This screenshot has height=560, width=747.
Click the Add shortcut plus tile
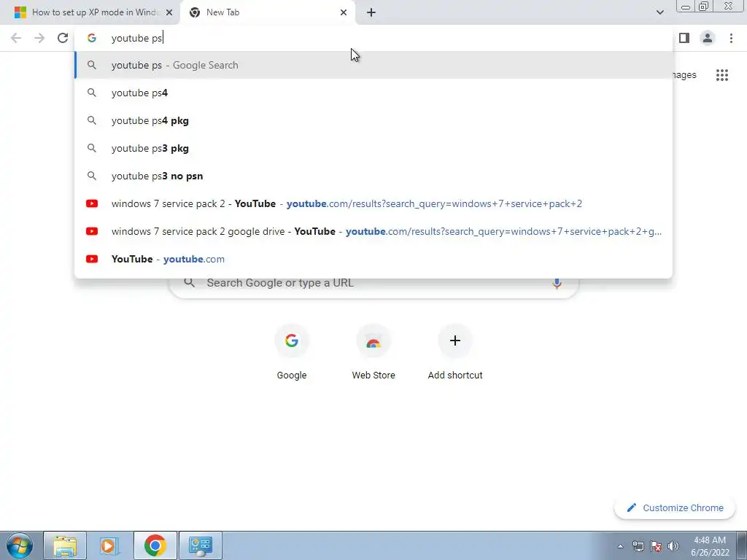click(455, 353)
